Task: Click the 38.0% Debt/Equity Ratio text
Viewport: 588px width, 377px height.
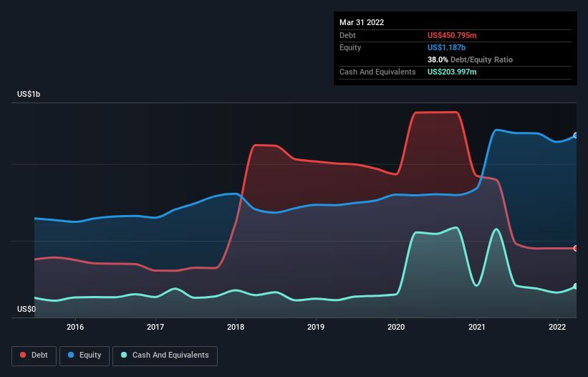Action: pos(470,59)
